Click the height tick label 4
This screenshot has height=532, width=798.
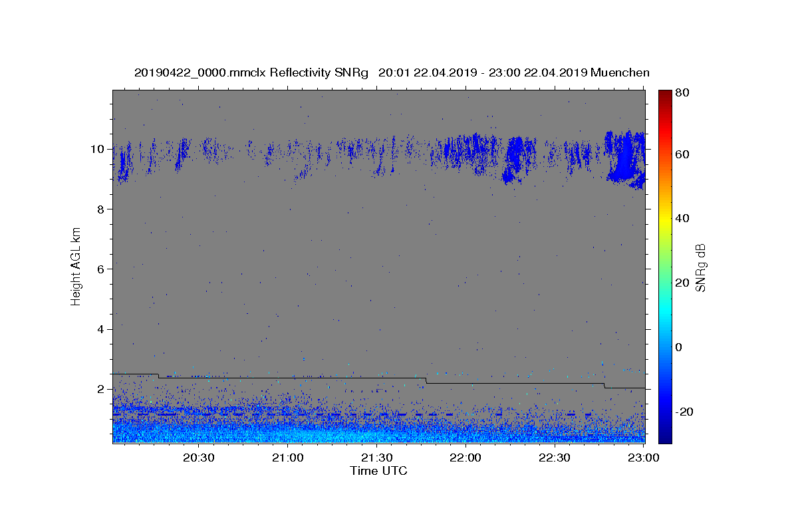100,329
